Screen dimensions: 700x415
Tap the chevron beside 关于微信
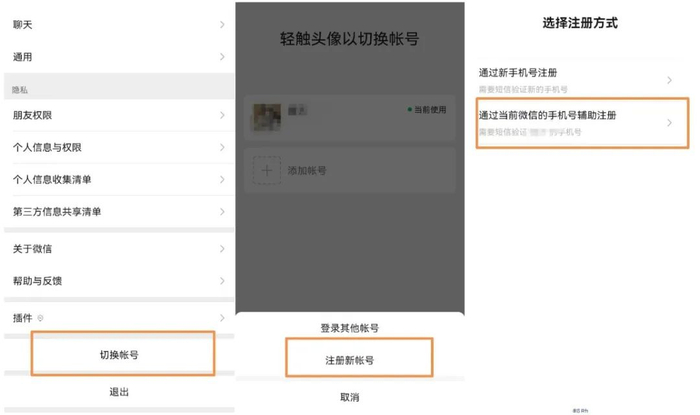(x=222, y=249)
